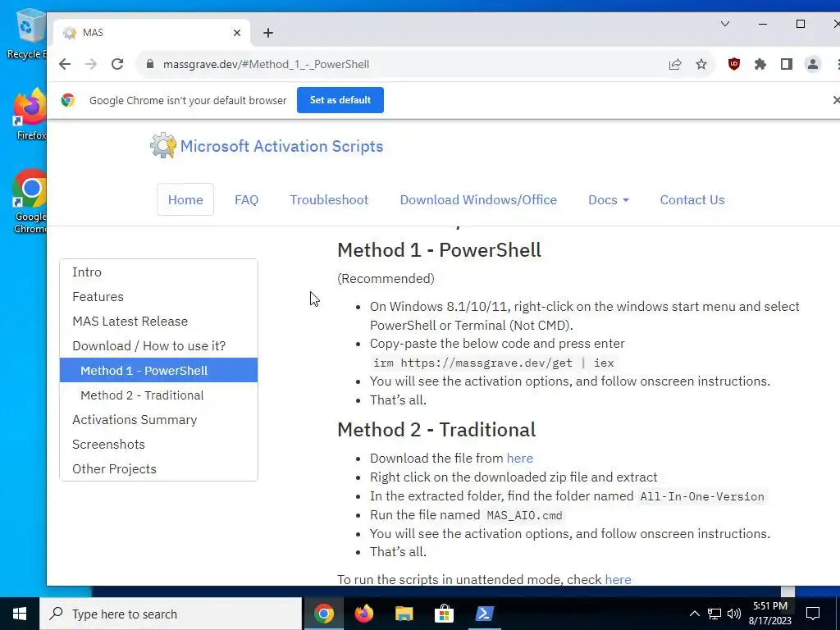Viewport: 840px width, 630px height.
Task: Click the irm massgrave.dev/get code snippet
Action: (493, 363)
